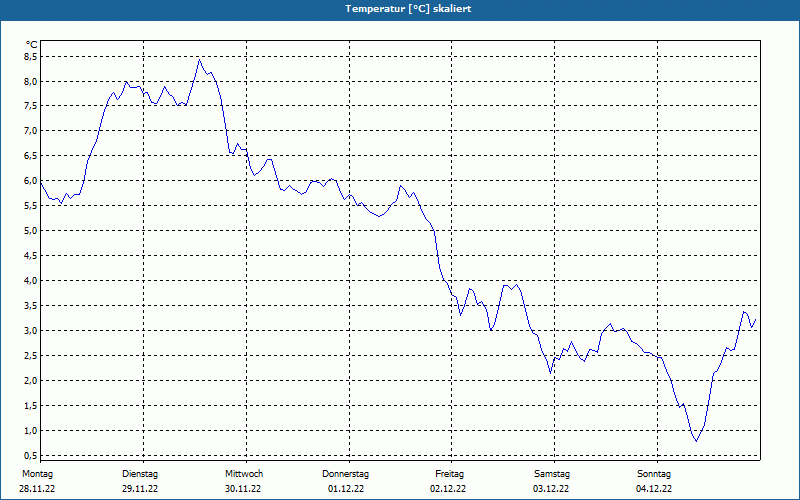Click the date 03.12.22
Viewport: 800px width, 500px height.
pos(551,489)
